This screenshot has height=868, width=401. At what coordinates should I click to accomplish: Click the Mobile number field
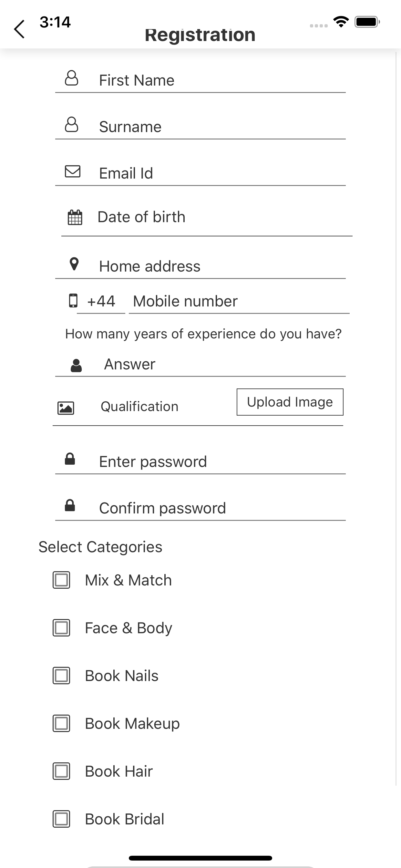pos(239,301)
